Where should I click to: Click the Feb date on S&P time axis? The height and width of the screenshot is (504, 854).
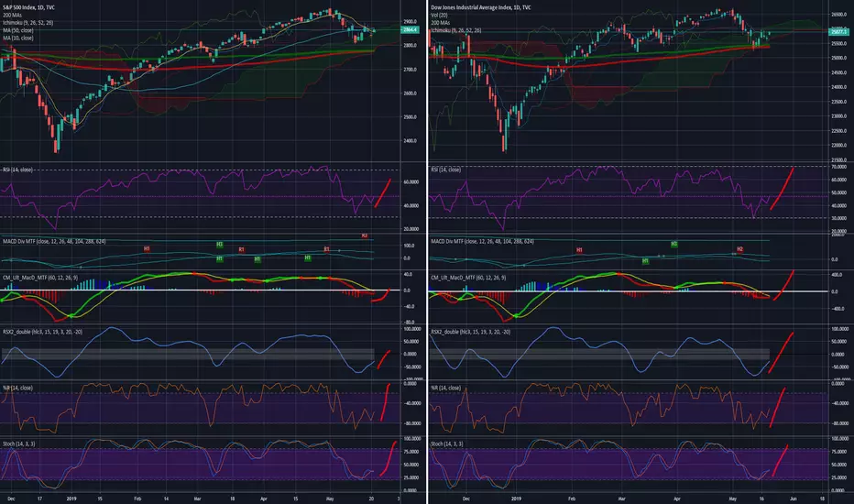pyautogui.click(x=137, y=499)
